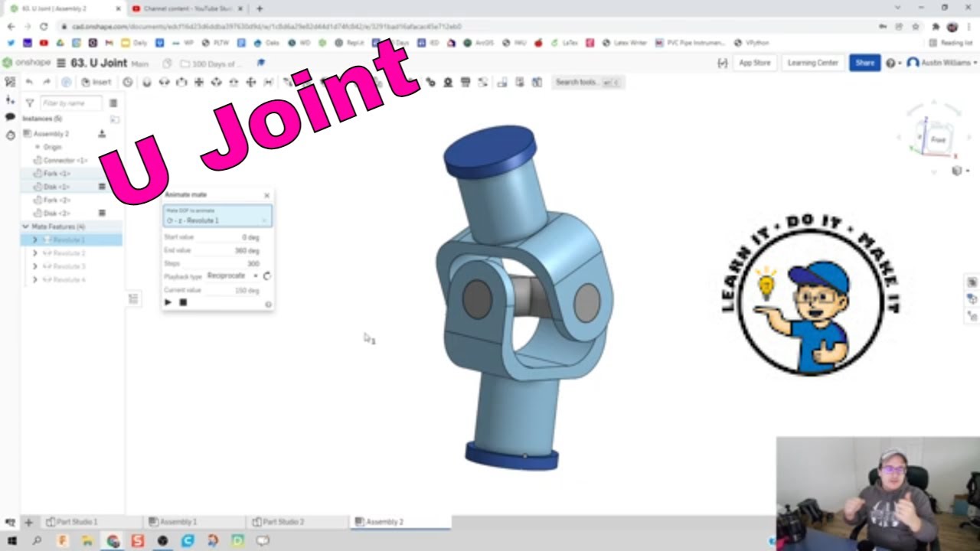Close the Animate mate dialog
980x551 pixels.
266,195
